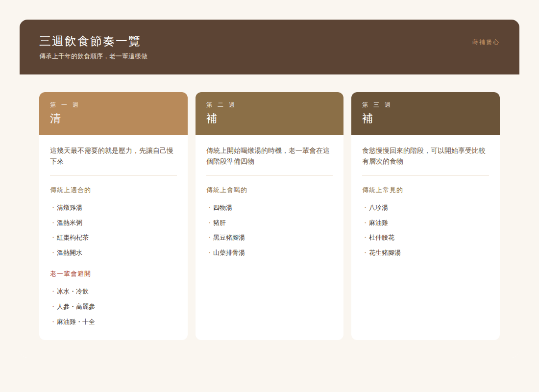The height and width of the screenshot is (392, 539).
Task: Select avoid item 麻油雞・十全
Action: pyautogui.click(x=75, y=322)
